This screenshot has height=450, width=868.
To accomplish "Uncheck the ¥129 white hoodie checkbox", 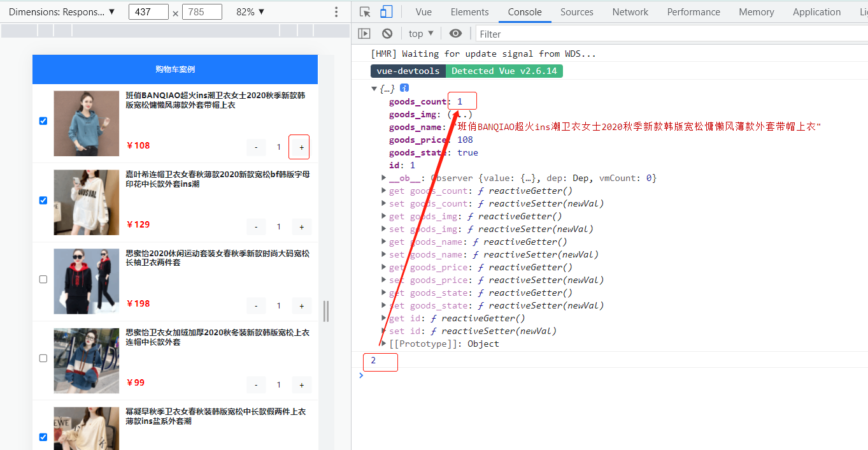I will 43,200.
